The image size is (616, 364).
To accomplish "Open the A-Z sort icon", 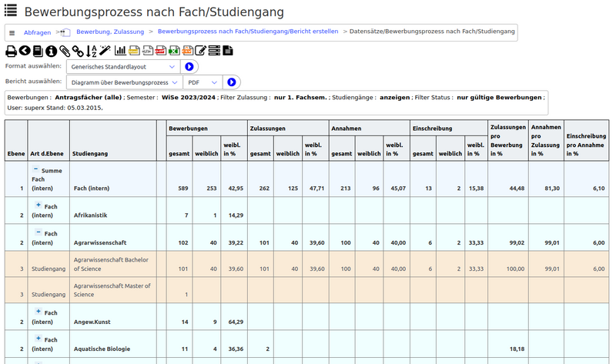I will pos(91,51).
